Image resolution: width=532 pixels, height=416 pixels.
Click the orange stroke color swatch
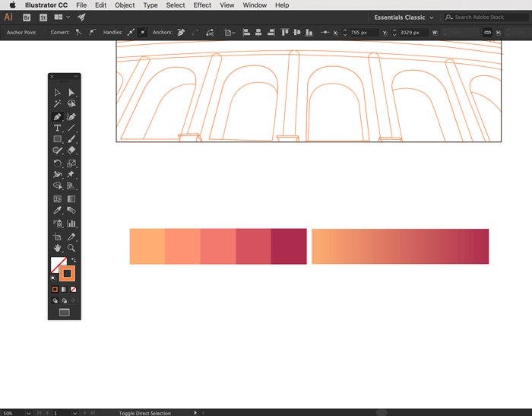point(67,273)
